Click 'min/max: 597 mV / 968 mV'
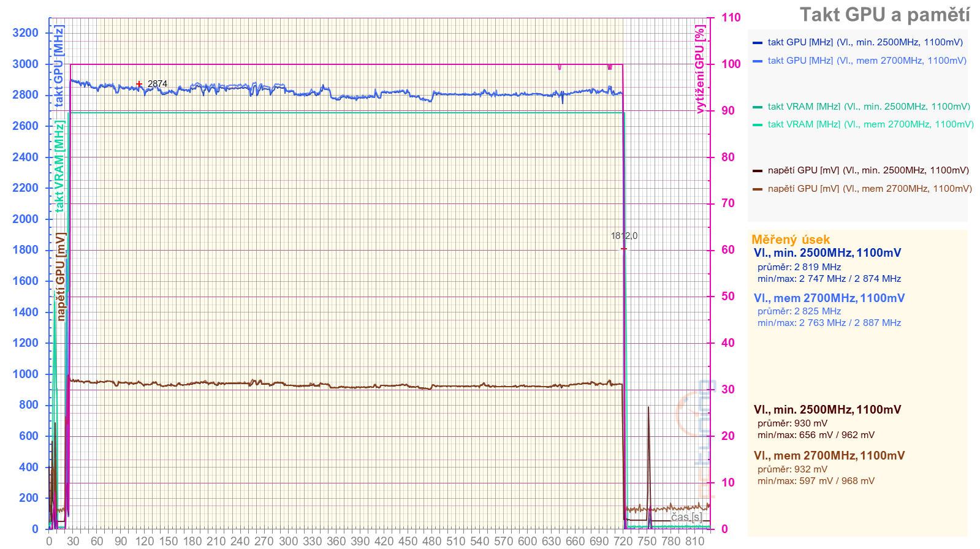Viewport: 980px width, 549px height. pos(816,481)
